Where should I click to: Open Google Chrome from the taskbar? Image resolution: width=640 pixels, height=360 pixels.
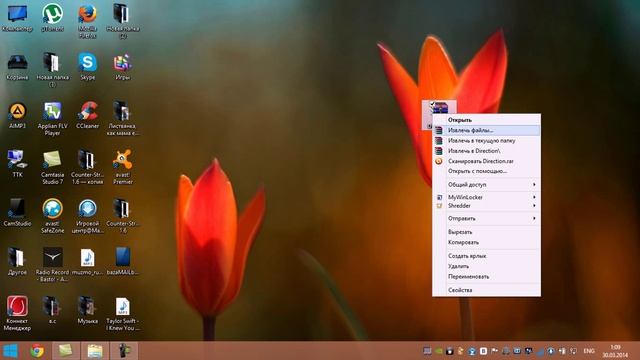coord(37,351)
